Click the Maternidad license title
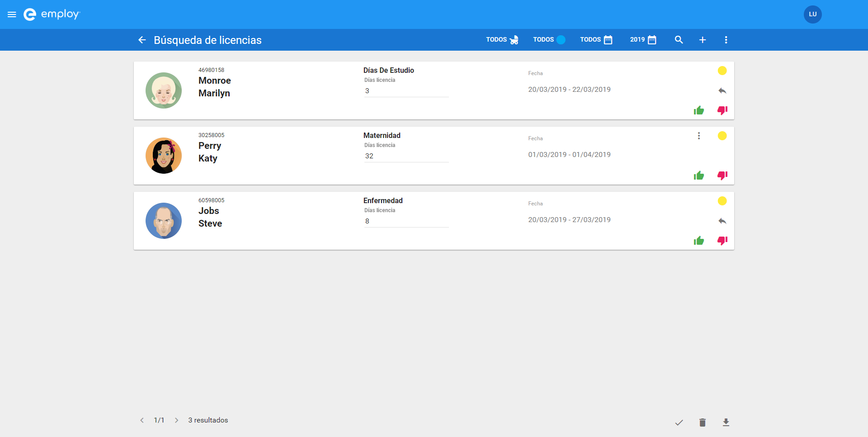Screen dimensions: 868x437 382,135
